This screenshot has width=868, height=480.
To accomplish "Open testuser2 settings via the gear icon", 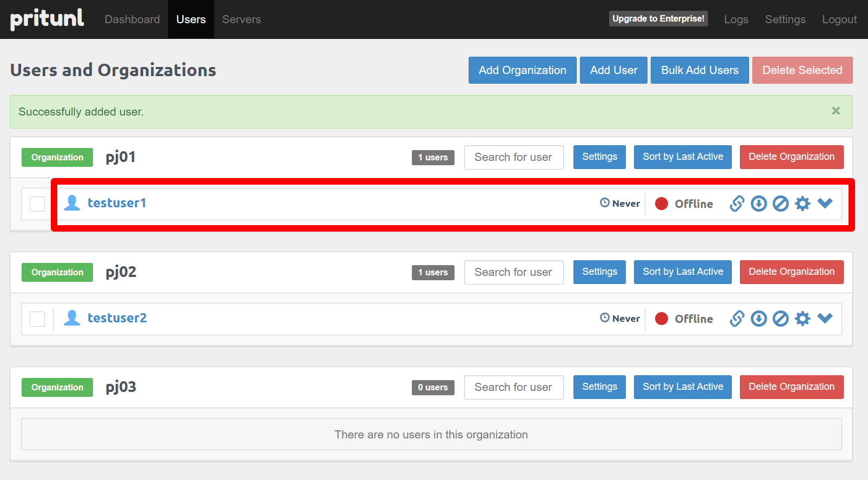I will click(x=803, y=319).
